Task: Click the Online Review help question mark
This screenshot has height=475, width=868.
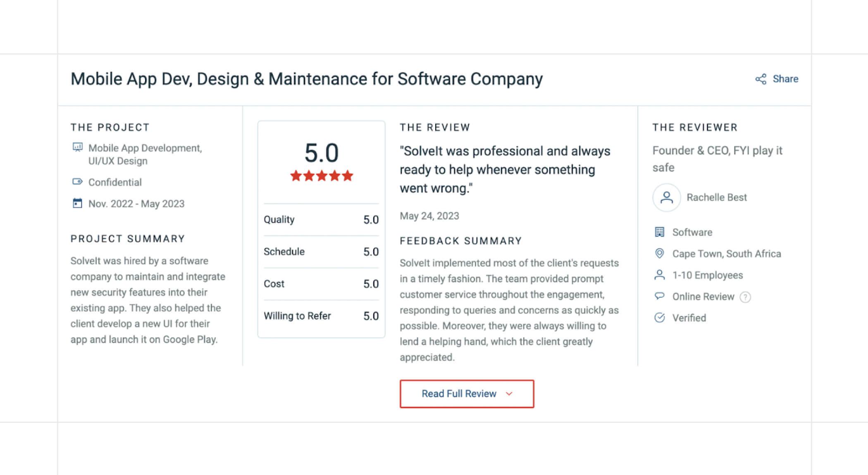Action: 745,297
